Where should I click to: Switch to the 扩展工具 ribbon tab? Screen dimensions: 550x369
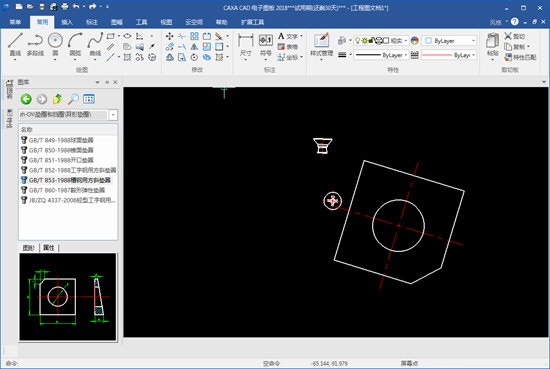[252, 22]
